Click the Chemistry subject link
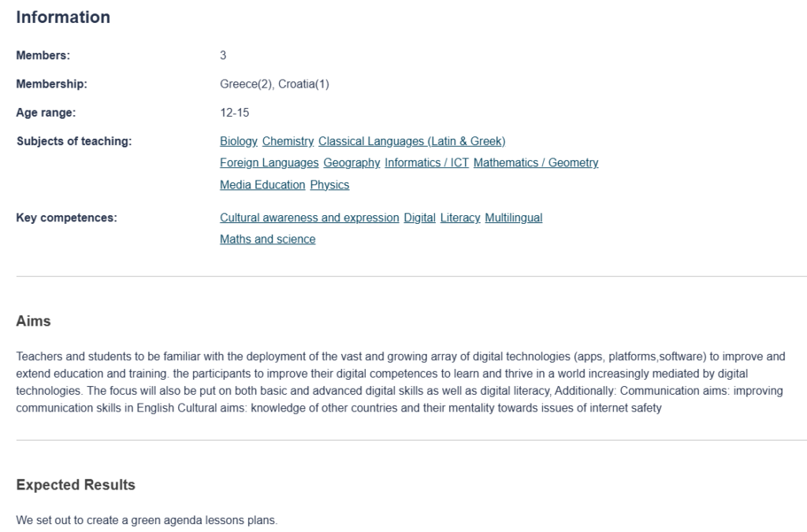This screenshot has height=532, width=807. (288, 141)
